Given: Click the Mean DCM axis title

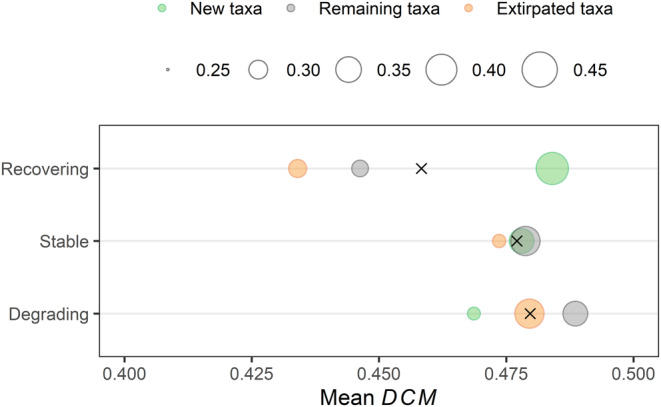Looking at the screenshot, I should point(379,394).
